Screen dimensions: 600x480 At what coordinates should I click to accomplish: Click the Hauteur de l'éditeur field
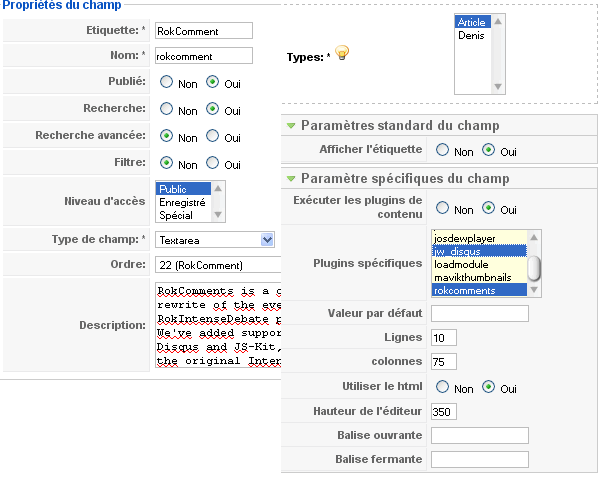444,411
